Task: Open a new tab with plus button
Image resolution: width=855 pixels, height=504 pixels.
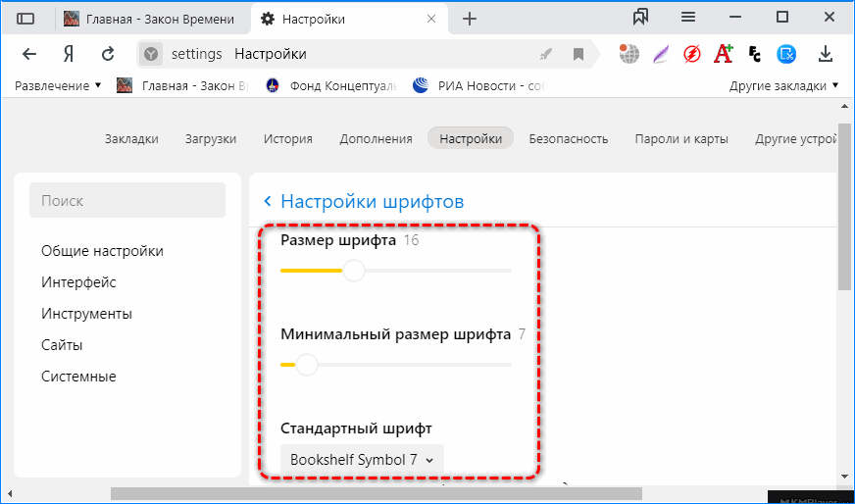Action: pyautogui.click(x=469, y=19)
